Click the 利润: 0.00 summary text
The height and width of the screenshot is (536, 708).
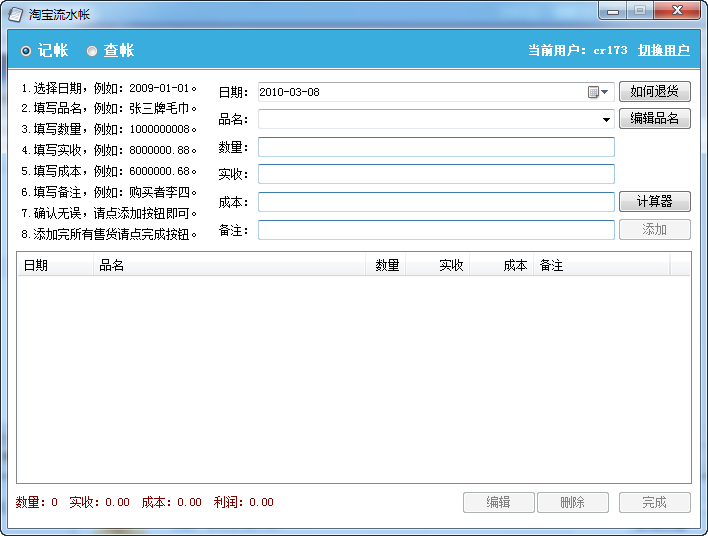tap(243, 502)
